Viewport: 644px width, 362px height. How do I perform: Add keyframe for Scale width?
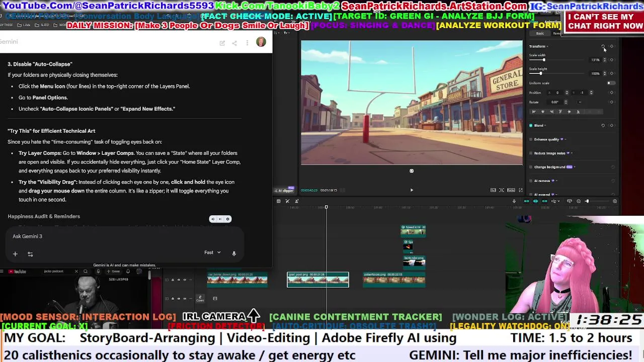pyautogui.click(x=612, y=60)
